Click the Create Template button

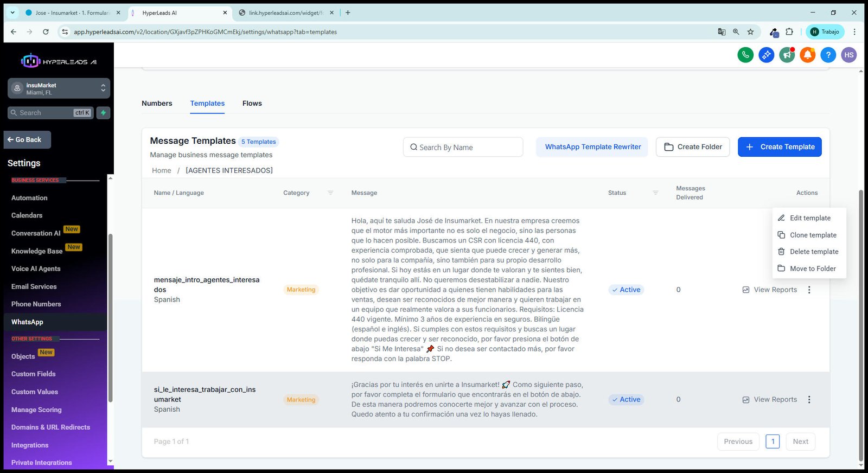coord(780,147)
